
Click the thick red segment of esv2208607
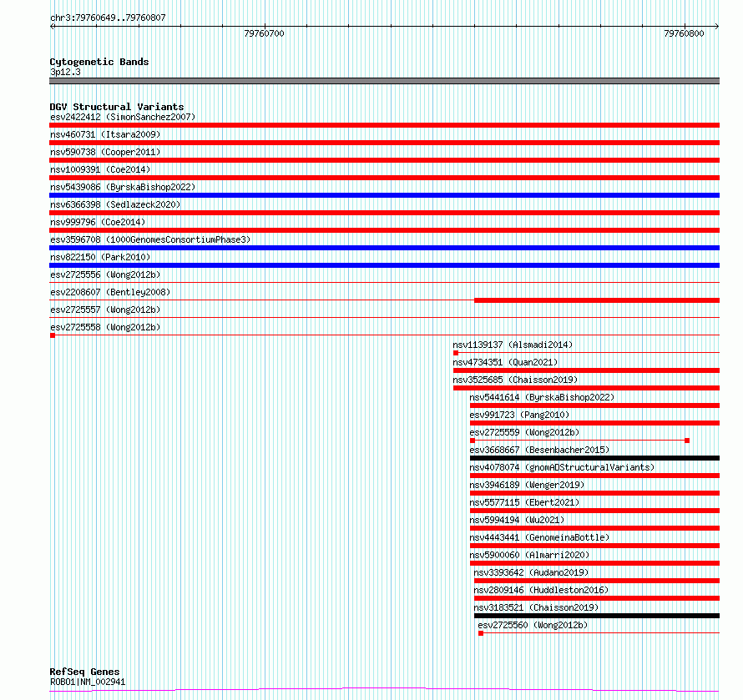coord(597,300)
